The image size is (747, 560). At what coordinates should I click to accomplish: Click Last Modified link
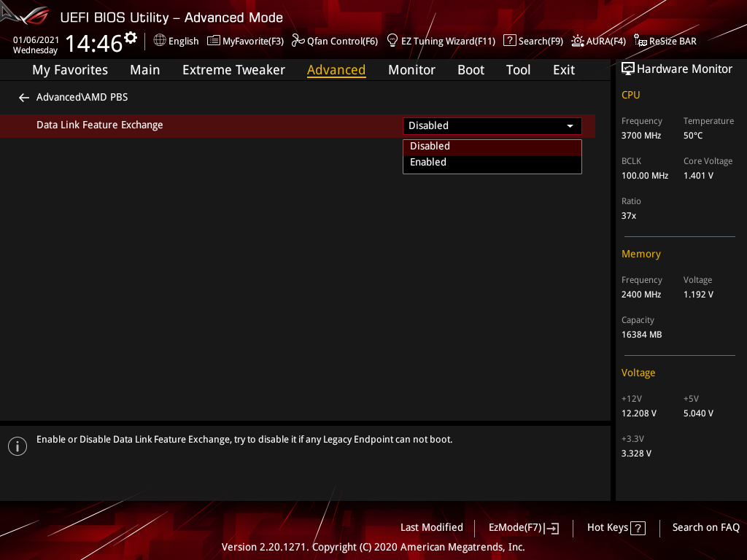pos(432,528)
